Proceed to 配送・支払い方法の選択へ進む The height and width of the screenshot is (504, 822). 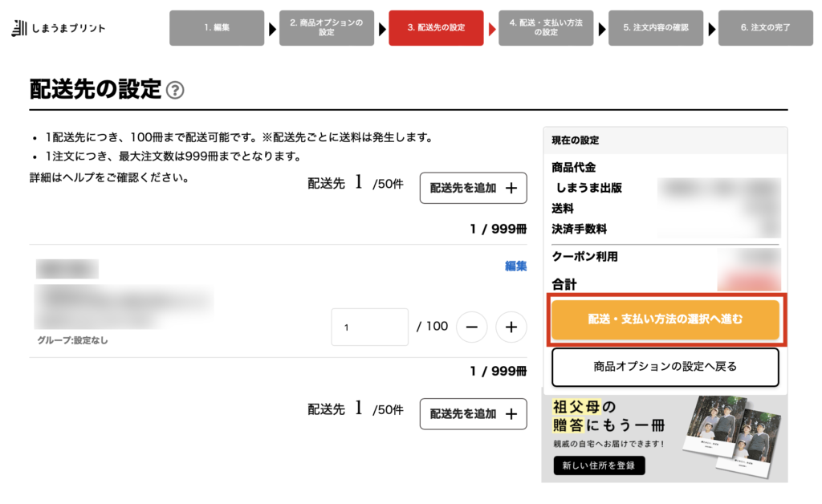665,319
